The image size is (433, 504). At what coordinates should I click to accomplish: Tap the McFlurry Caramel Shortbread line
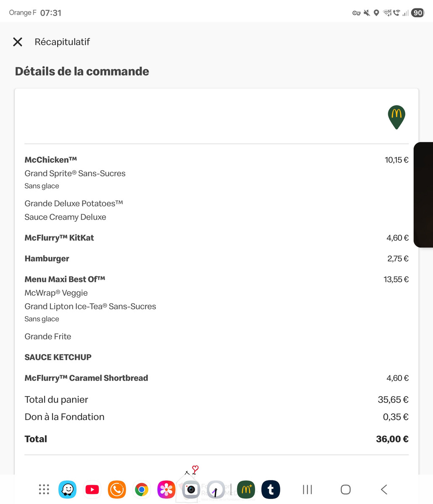(x=86, y=378)
